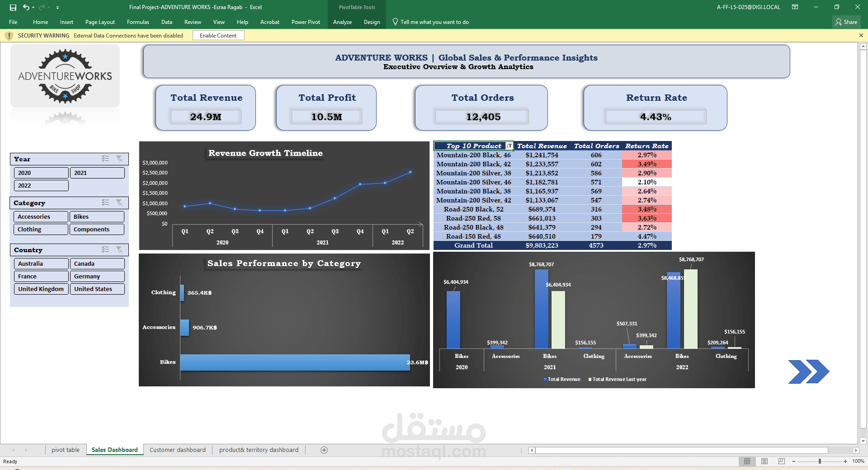
Task: Open the Page Layout tab
Action: pyautogui.click(x=100, y=22)
